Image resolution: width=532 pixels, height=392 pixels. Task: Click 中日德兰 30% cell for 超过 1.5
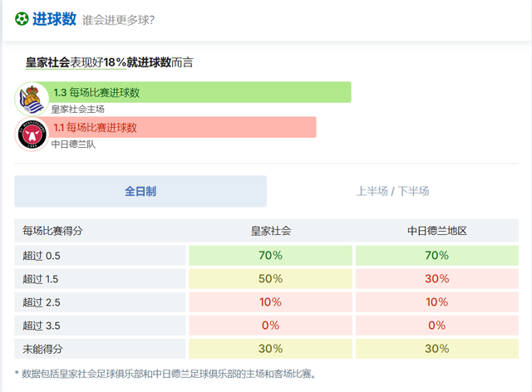437,278
